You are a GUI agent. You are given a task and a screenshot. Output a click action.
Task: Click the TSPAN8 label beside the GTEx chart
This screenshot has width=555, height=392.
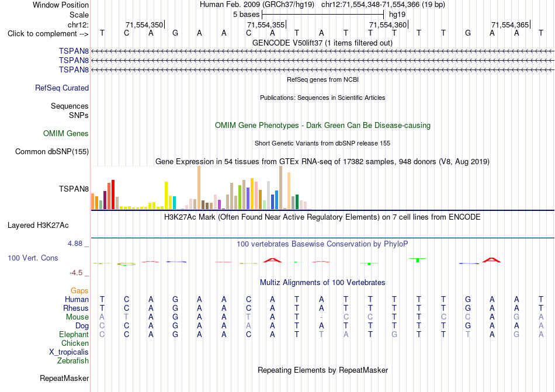(x=74, y=189)
